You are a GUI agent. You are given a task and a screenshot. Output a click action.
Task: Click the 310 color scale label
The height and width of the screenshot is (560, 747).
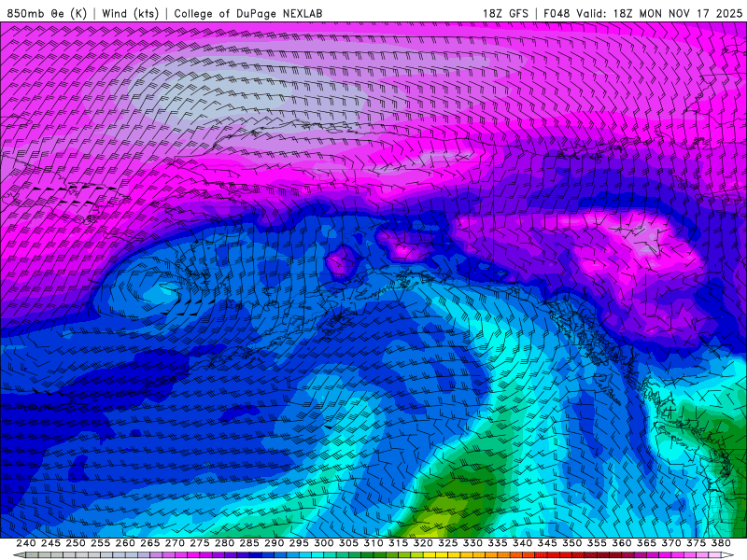[x=373, y=543]
